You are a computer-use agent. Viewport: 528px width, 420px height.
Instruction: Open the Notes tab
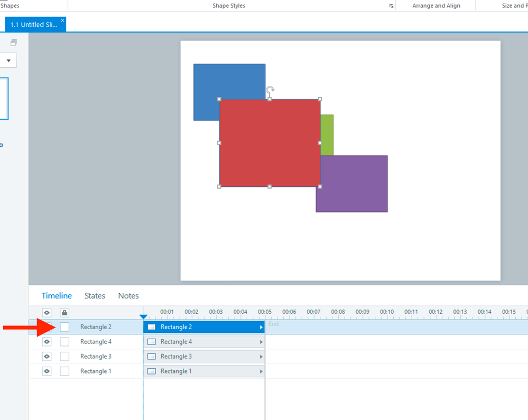coord(128,296)
